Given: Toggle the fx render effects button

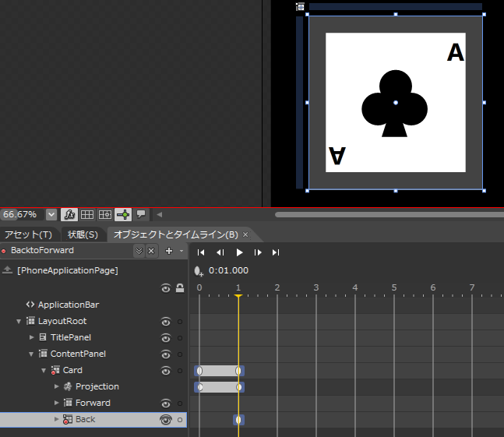Looking at the screenshot, I should [69, 214].
